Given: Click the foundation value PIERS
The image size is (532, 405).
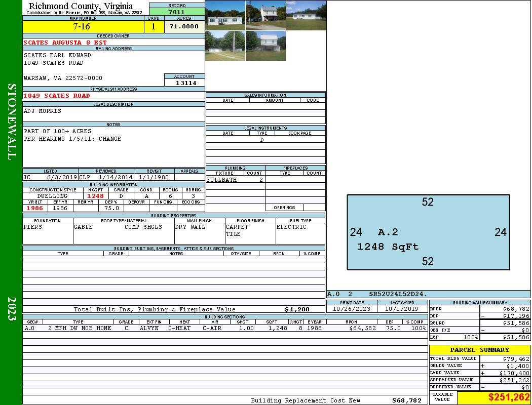Looking at the screenshot, I should [x=33, y=227].
